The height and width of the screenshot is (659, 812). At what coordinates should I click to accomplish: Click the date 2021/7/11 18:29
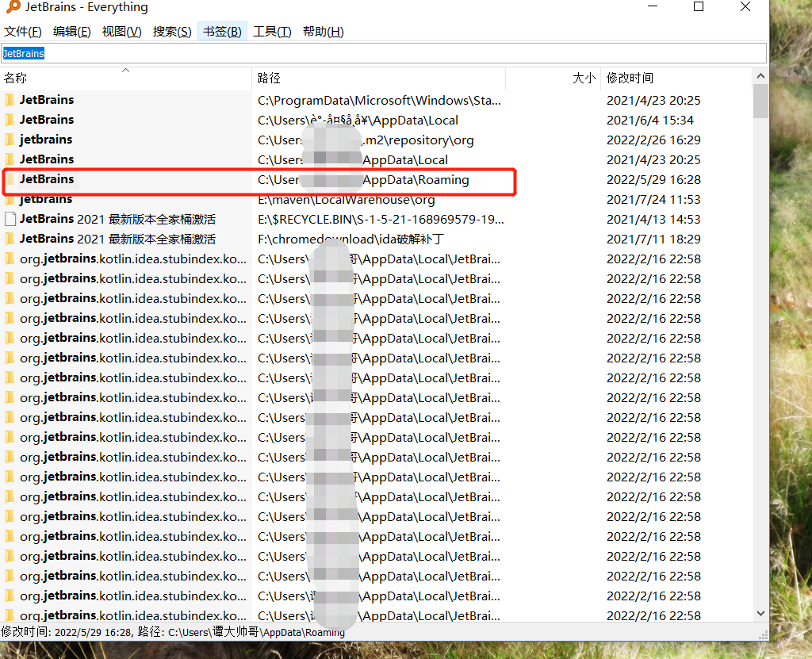pyautogui.click(x=653, y=239)
